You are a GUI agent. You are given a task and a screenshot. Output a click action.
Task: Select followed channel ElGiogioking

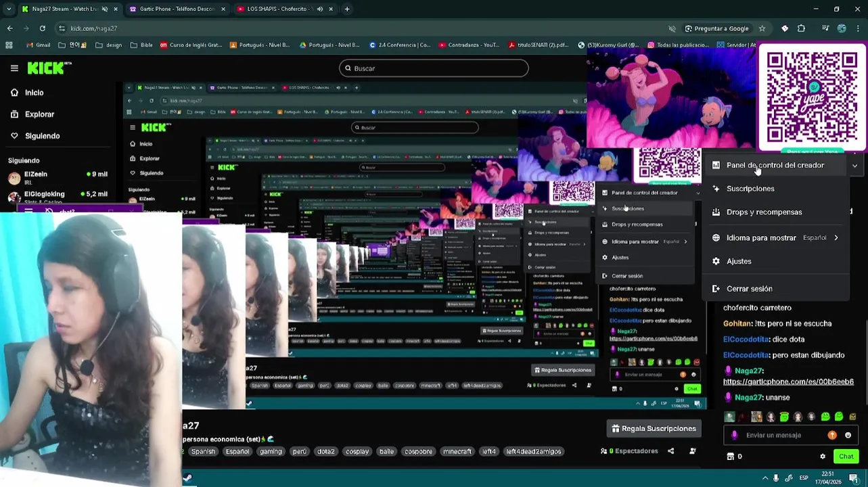pos(58,197)
